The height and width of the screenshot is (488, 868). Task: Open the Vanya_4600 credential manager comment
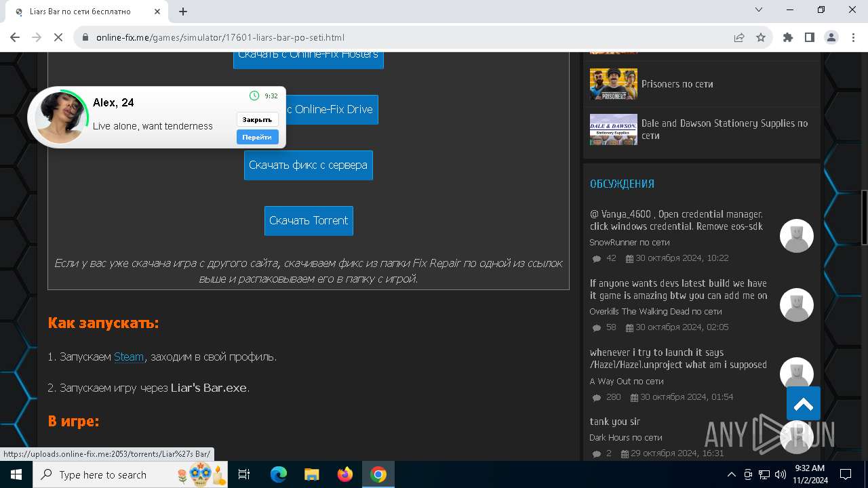coord(676,220)
